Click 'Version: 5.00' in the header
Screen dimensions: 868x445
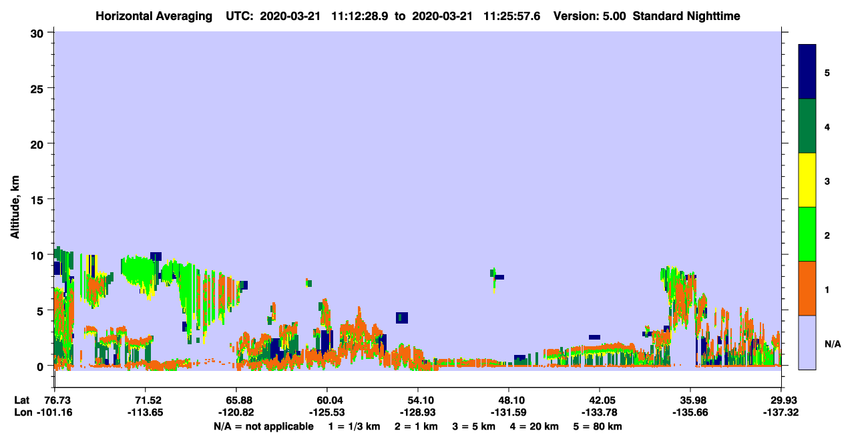point(590,16)
